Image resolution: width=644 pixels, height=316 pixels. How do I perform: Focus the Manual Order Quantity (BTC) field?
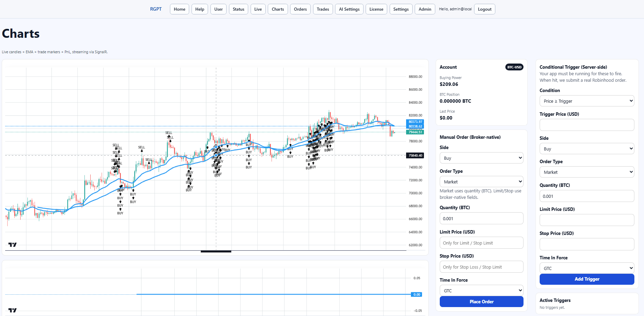481,218
